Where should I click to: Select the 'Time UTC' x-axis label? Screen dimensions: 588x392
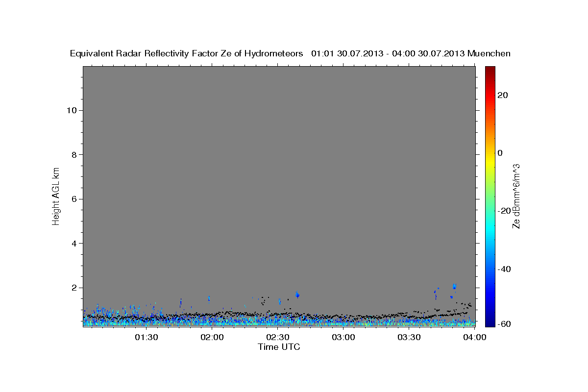pos(279,347)
